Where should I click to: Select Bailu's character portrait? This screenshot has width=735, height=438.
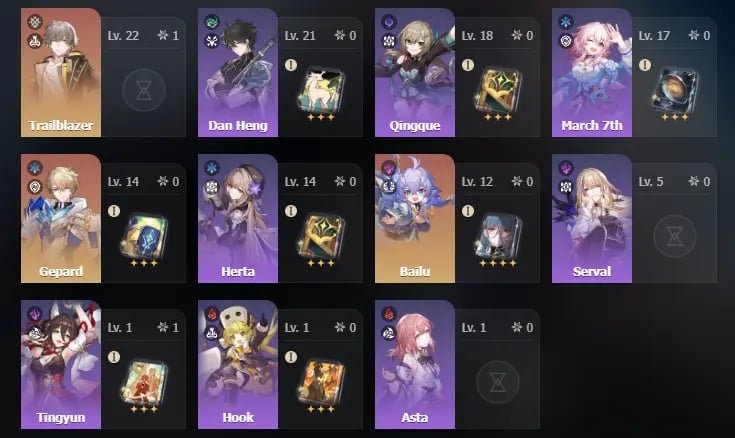tap(415, 219)
